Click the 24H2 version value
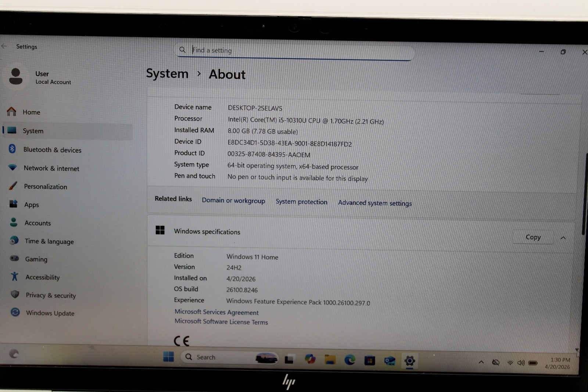 234,268
